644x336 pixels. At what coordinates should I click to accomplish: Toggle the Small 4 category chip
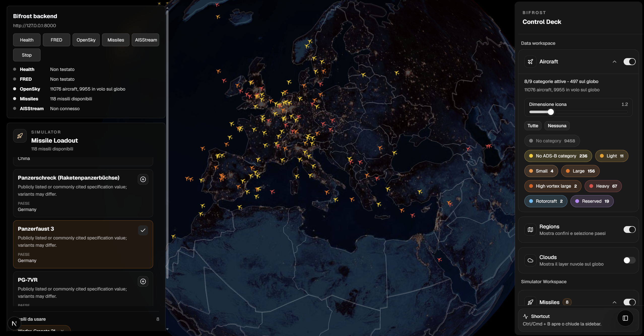(541, 171)
